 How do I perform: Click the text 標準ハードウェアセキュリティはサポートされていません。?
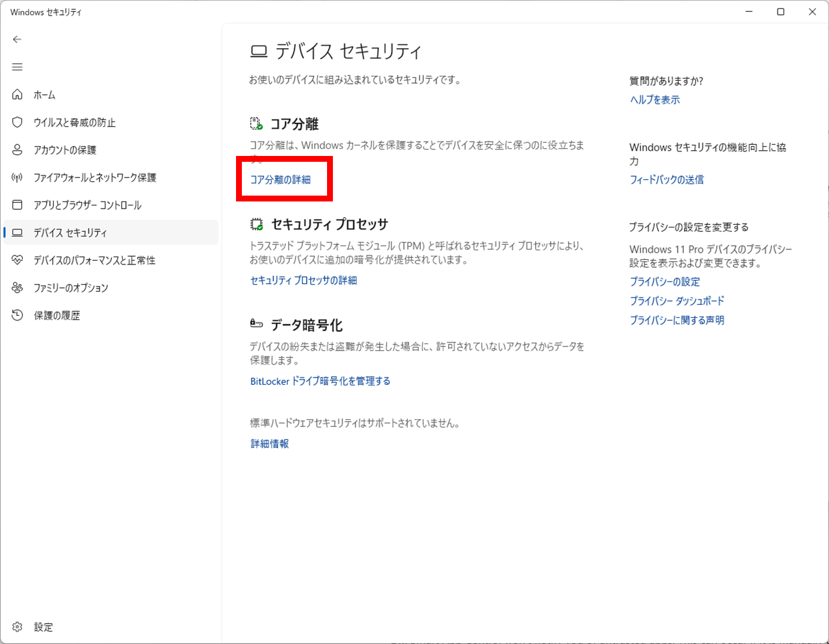356,423
